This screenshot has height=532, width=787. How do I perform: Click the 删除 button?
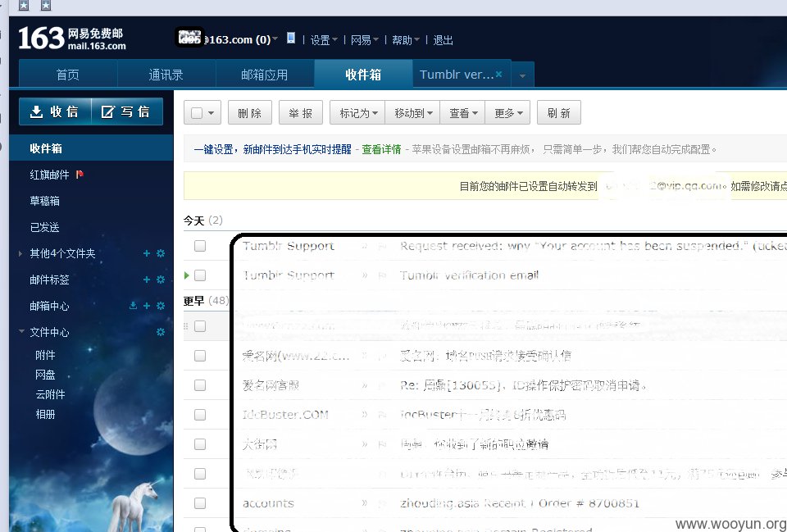[x=250, y=113]
